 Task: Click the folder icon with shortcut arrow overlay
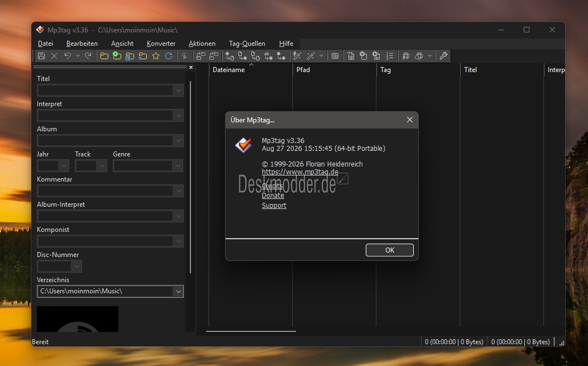click(130, 56)
